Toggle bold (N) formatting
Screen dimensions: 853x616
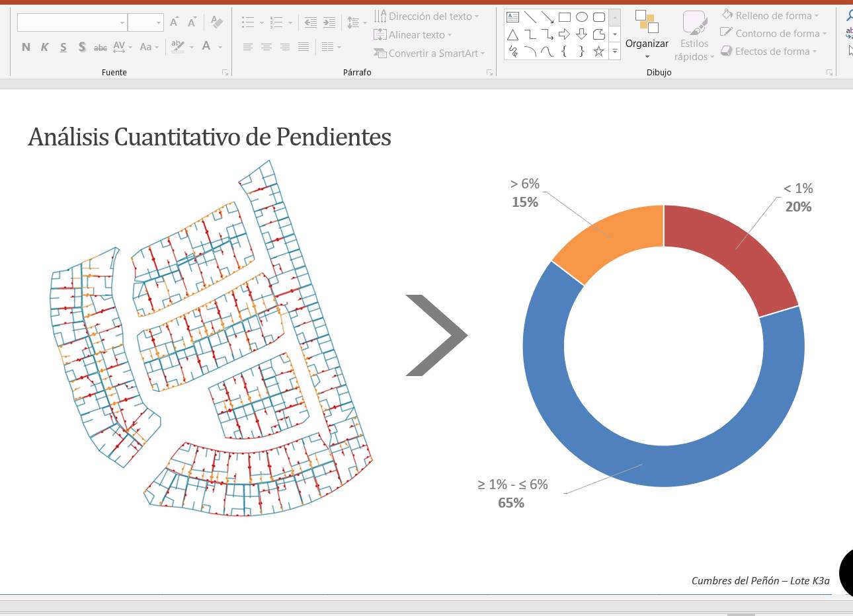[26, 47]
